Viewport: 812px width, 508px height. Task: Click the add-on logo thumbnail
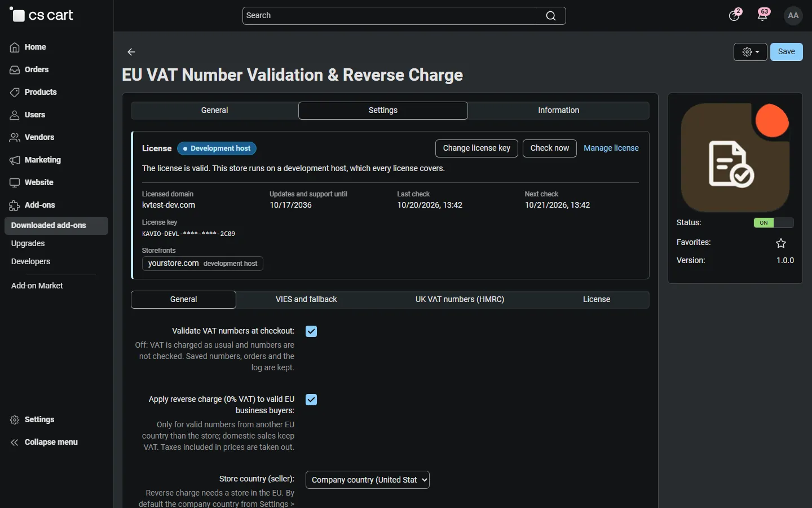[x=735, y=157]
